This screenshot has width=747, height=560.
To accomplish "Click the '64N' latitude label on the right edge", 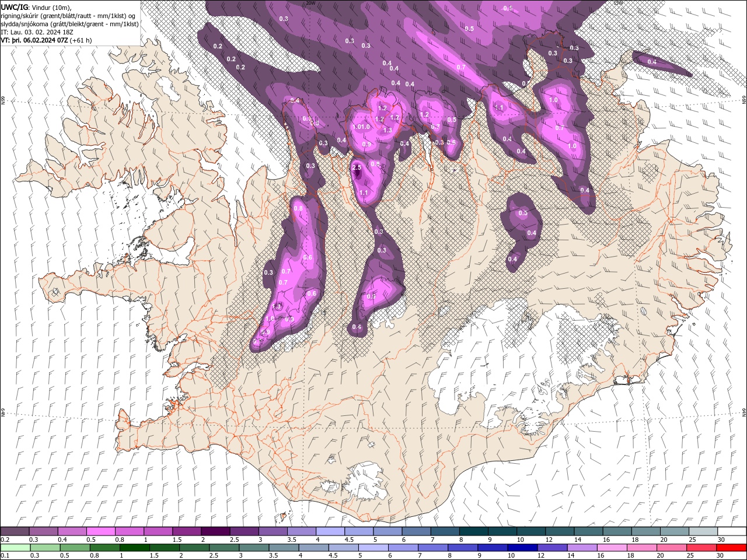I will pyautogui.click(x=744, y=412).
